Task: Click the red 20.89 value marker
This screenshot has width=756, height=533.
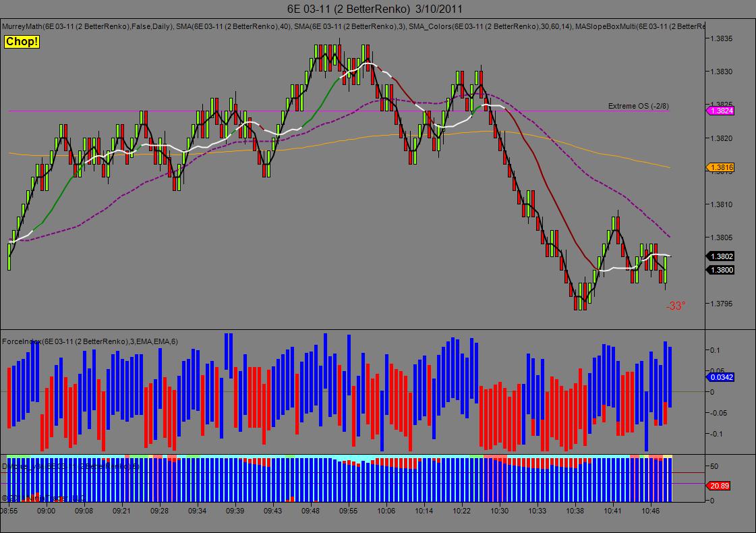Action: [718, 486]
